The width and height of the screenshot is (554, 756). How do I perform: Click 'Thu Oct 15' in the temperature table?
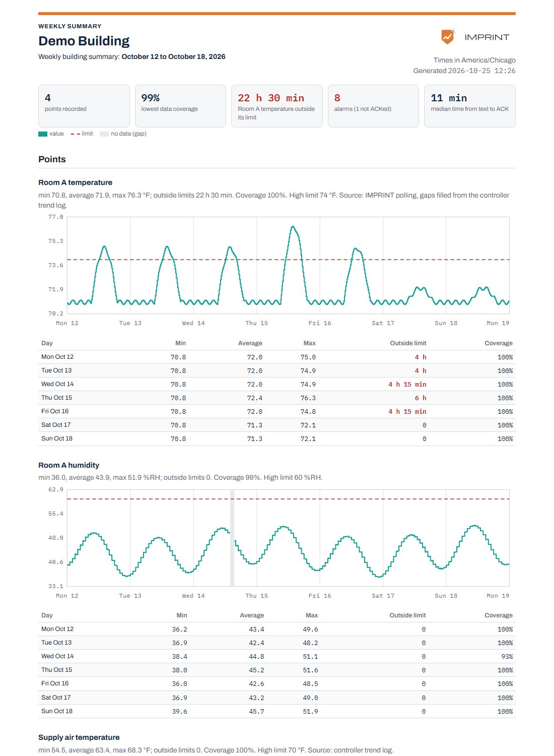[x=56, y=398]
